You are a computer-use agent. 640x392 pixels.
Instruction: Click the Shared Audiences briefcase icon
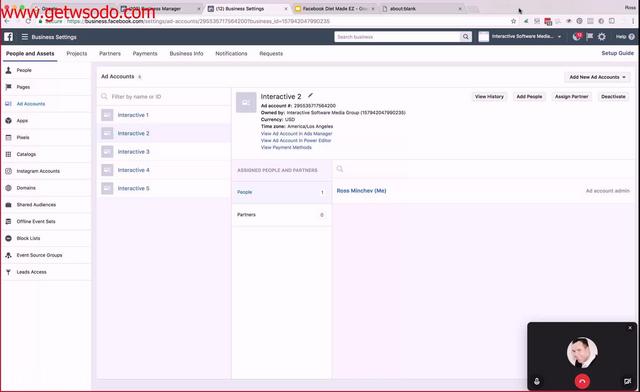pyautogui.click(x=8, y=205)
